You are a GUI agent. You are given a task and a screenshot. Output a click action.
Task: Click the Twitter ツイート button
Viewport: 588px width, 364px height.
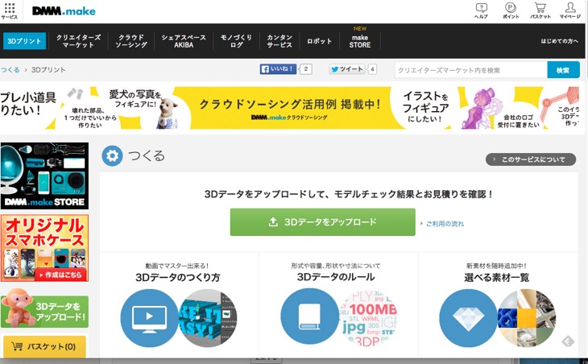point(346,70)
